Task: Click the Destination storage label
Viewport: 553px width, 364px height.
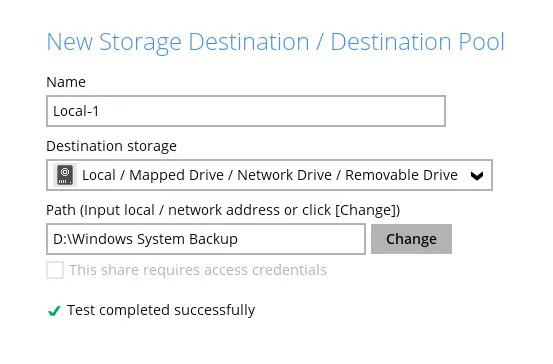Action: 111,146
